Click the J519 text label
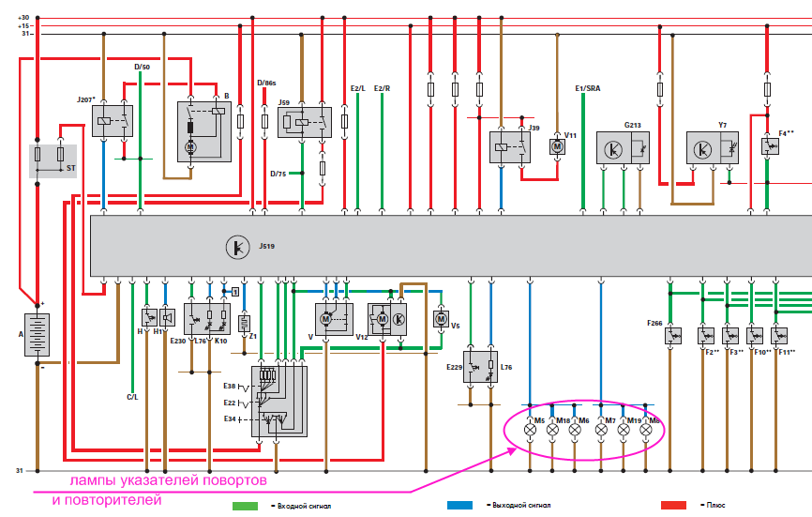The image size is (812, 517). 267,246
